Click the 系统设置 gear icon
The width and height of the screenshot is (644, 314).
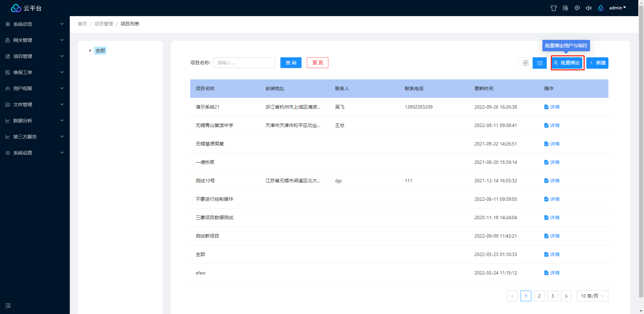tap(8, 153)
